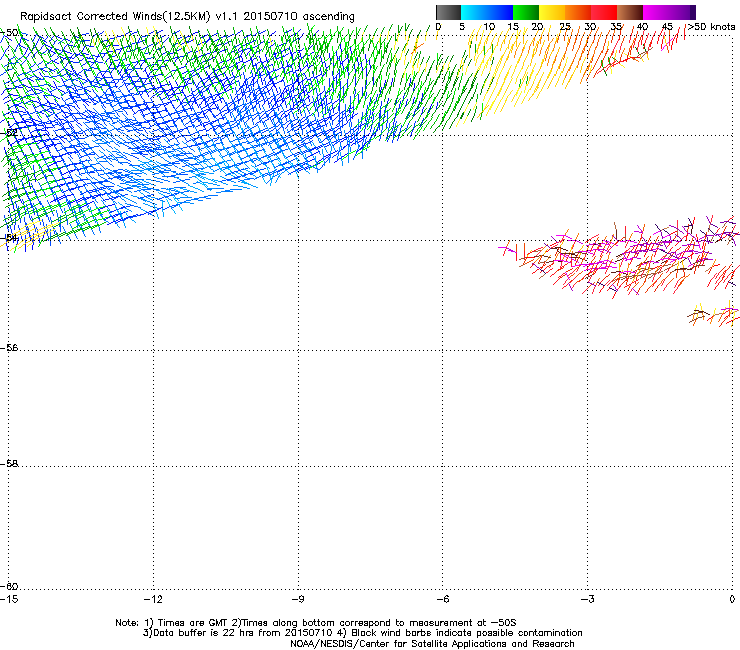The image size is (740, 650).
Task: Click the -9 longitude axis label
Action: point(297,599)
